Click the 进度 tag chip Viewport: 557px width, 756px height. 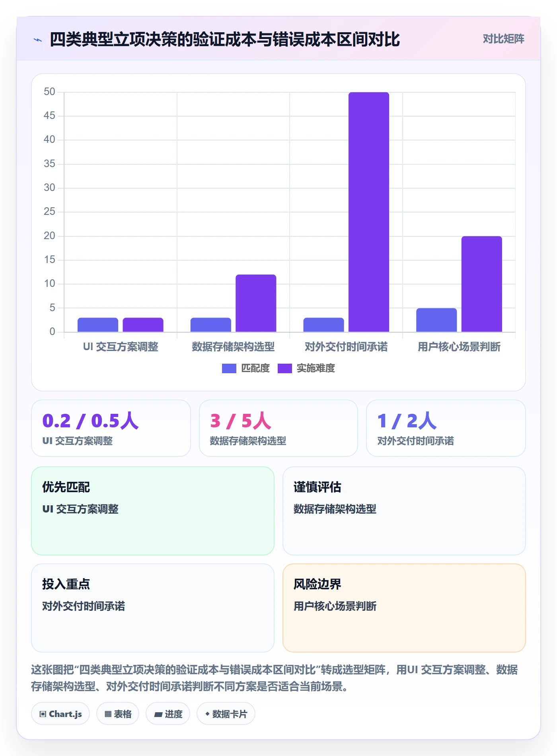(x=168, y=714)
